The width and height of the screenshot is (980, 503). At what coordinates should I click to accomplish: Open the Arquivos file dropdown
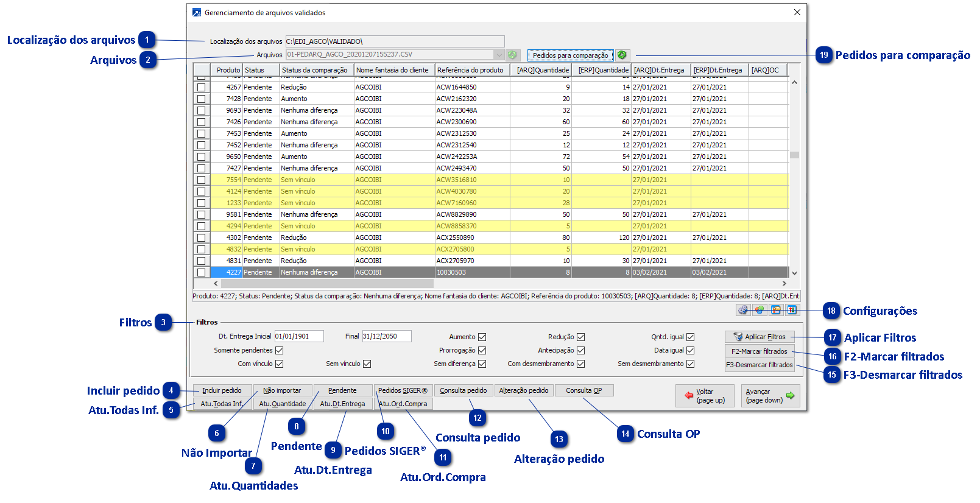(x=499, y=55)
